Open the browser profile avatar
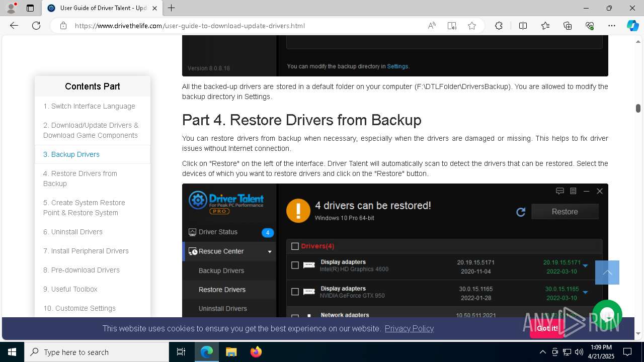The width and height of the screenshot is (644, 362). (x=11, y=8)
